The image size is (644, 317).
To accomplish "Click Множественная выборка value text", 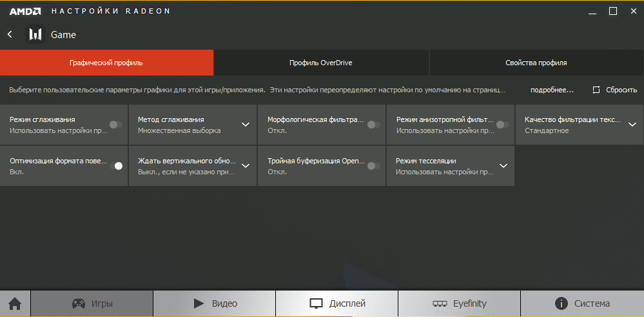I will point(179,131).
